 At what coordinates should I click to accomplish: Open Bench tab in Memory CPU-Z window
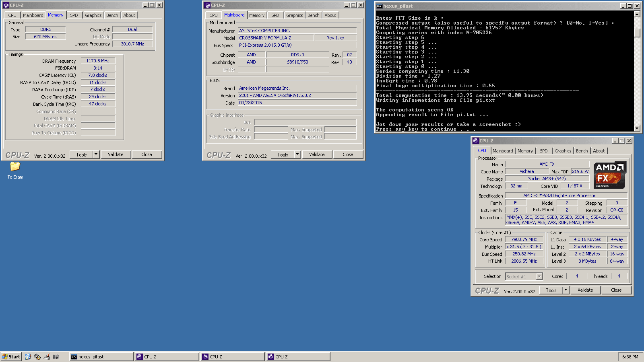(x=112, y=15)
